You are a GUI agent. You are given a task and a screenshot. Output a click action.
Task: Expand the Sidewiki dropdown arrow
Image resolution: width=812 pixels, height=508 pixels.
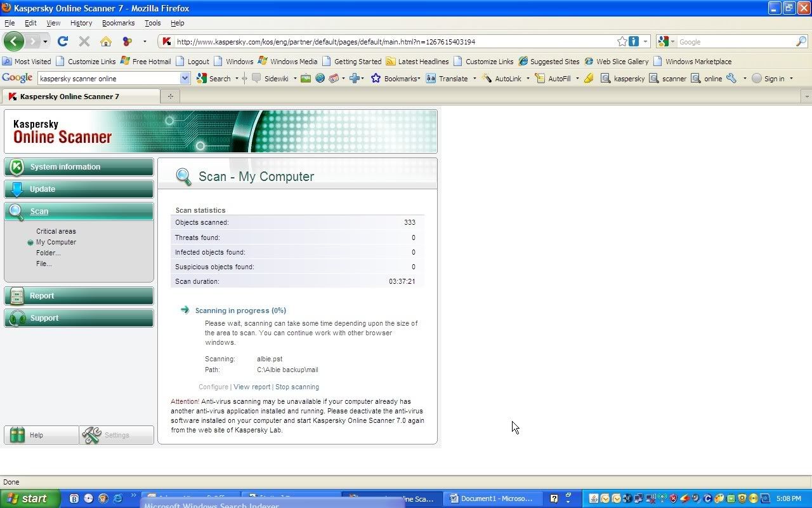coord(295,79)
